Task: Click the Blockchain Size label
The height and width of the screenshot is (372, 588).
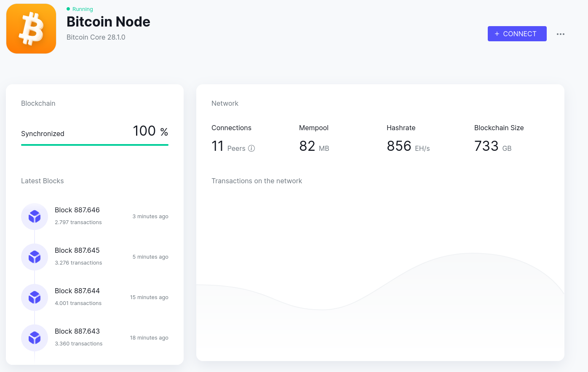Action: 499,128
